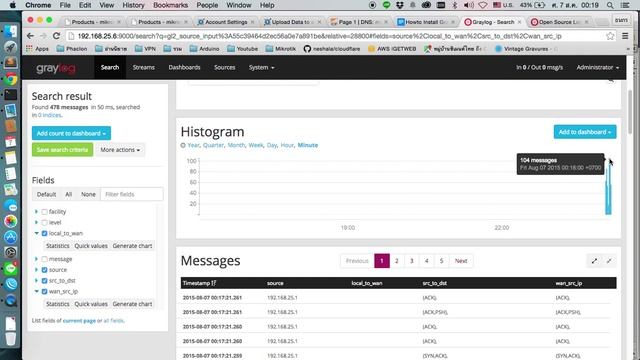Open Add count to dashboard dropdown
The image size is (640, 360).
click(71, 133)
